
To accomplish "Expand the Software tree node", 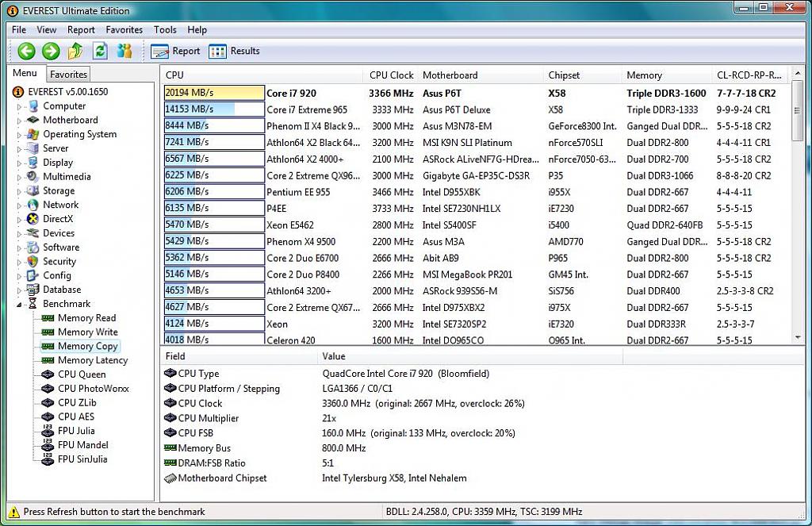I will point(19,248).
